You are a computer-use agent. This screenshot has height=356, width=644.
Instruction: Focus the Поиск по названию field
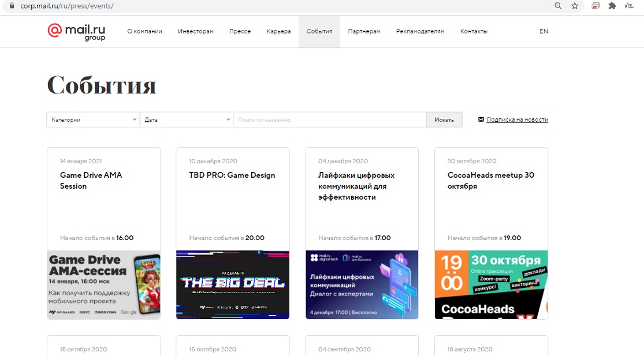(x=330, y=120)
